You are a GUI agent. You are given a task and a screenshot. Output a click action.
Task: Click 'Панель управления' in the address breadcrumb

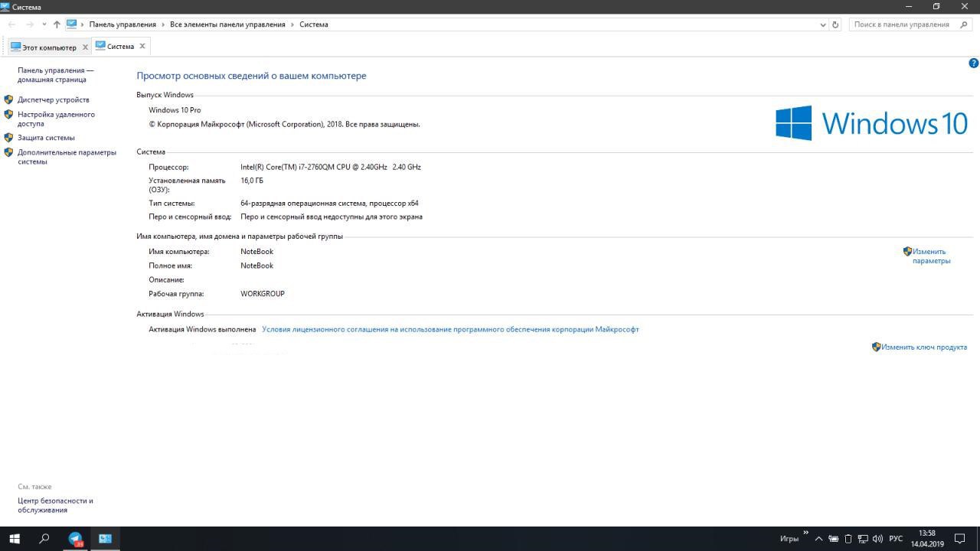coord(122,24)
